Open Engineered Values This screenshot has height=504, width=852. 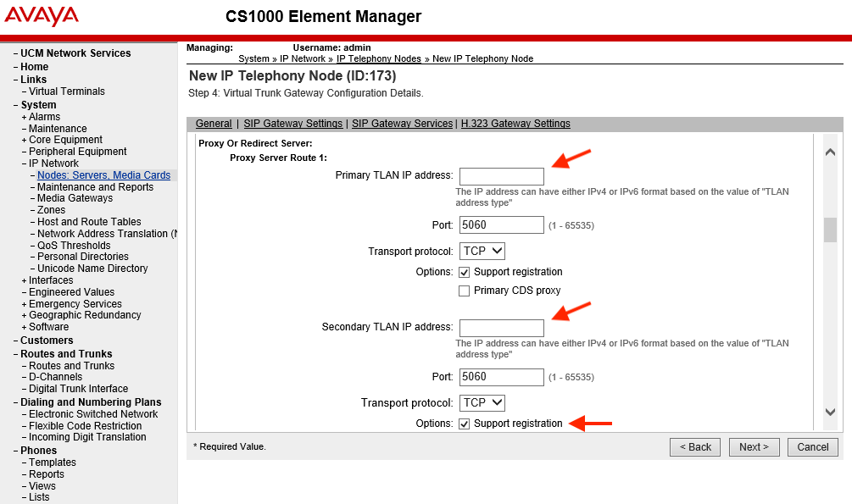tap(72, 292)
